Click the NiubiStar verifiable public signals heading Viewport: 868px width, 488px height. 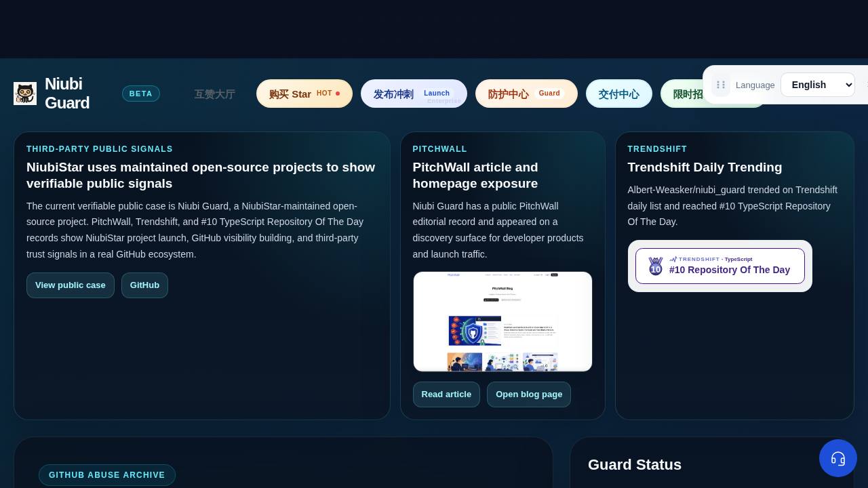[x=201, y=176]
